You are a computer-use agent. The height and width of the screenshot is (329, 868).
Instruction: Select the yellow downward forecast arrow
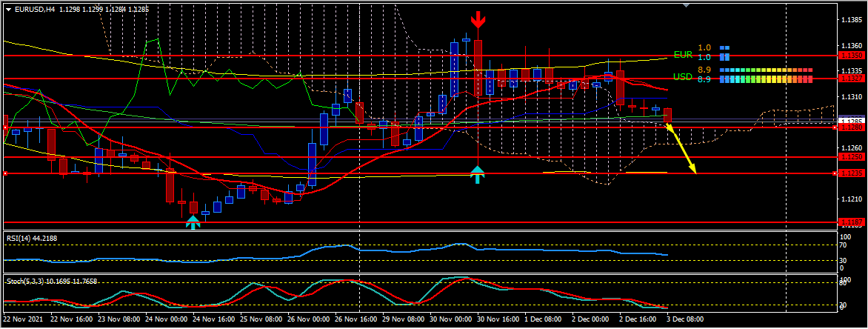(682, 150)
